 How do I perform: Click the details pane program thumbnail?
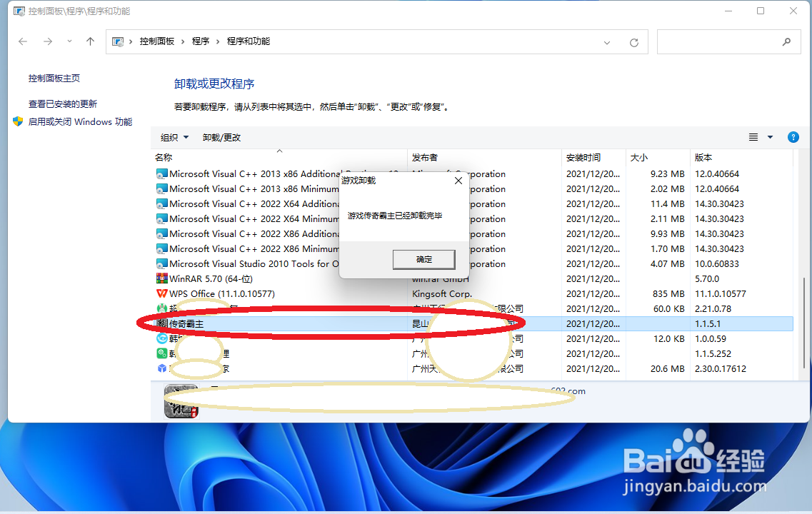181,401
